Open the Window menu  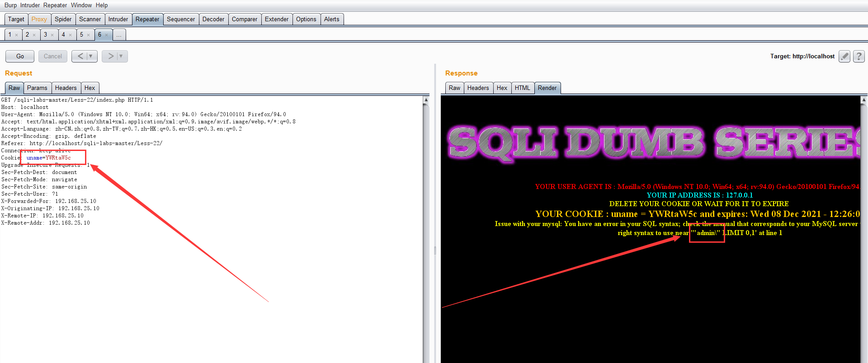[x=81, y=5]
